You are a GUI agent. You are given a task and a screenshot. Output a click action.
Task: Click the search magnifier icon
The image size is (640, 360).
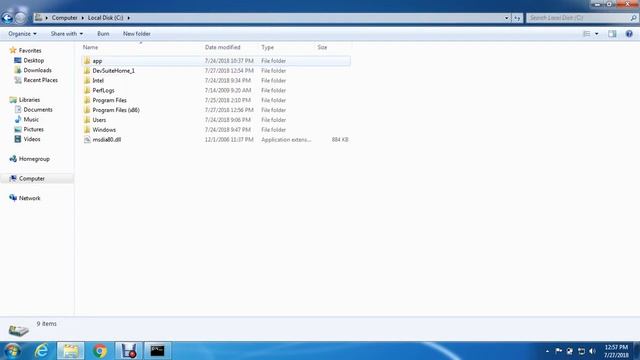tap(633, 18)
